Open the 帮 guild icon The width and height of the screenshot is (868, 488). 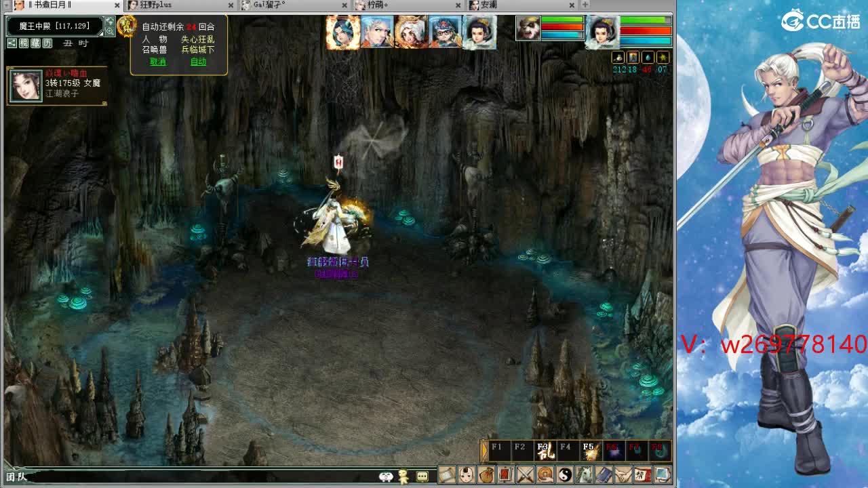coord(643,474)
